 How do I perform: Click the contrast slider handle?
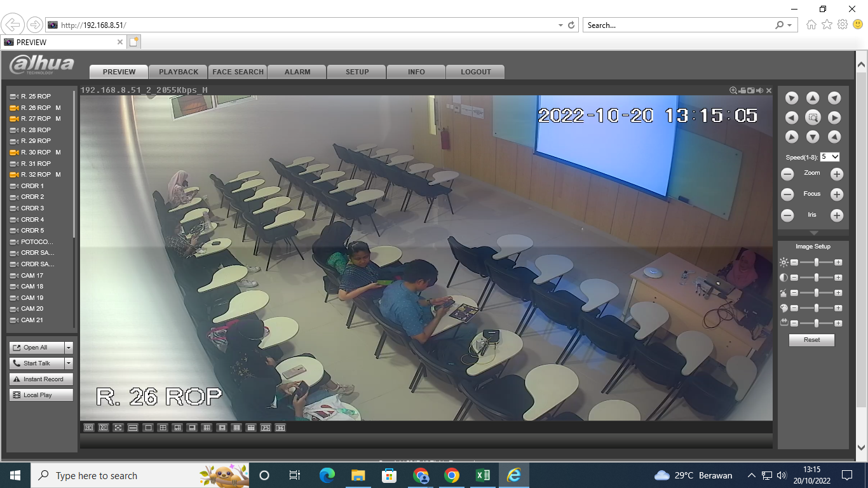(817, 278)
